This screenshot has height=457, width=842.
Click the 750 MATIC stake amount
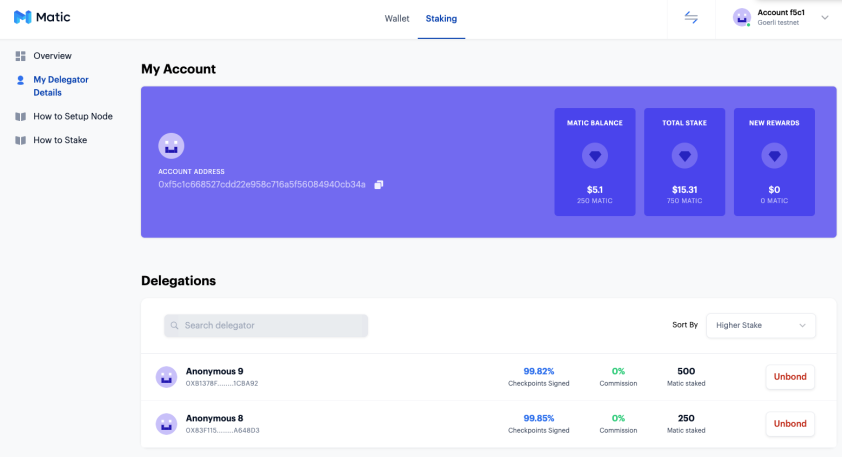click(685, 201)
